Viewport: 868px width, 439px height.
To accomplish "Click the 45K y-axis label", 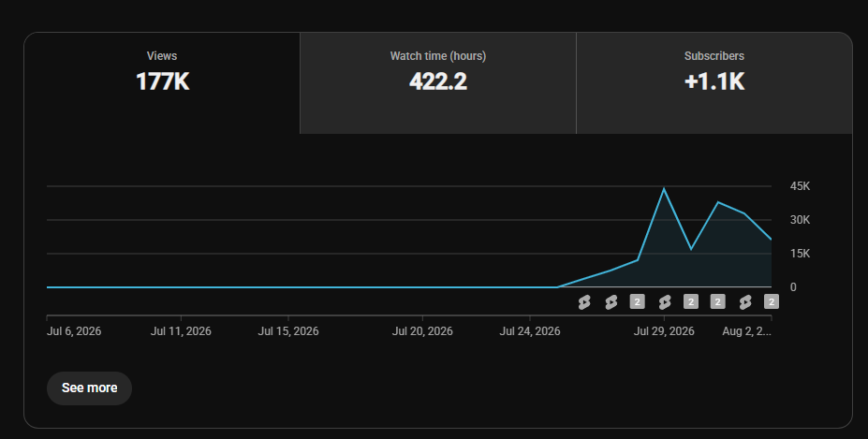I will coord(800,186).
